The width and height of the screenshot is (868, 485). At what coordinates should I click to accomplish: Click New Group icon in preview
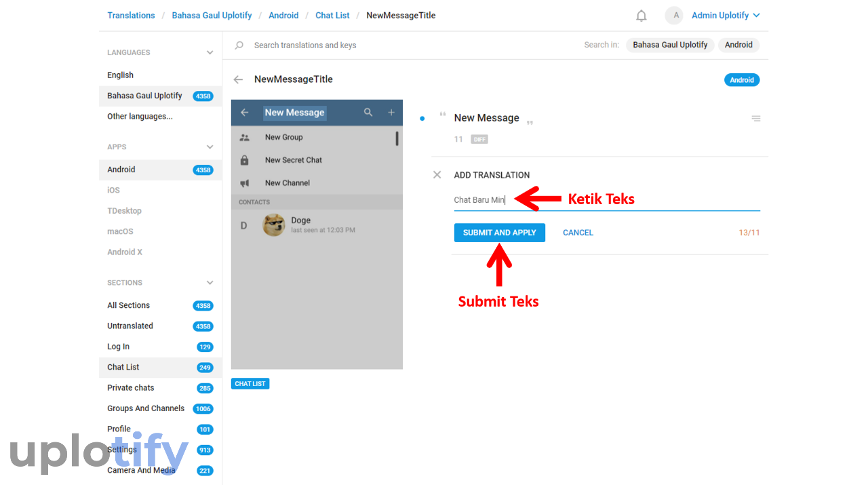245,137
